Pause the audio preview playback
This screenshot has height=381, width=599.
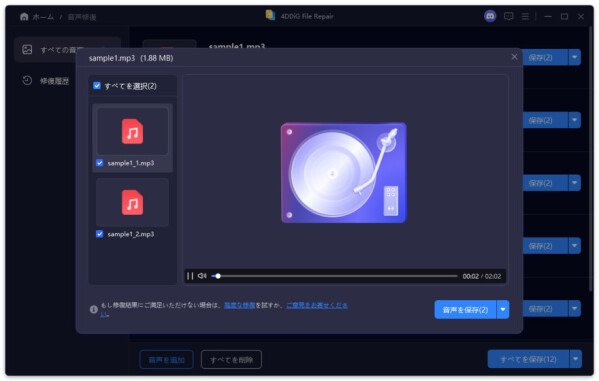190,276
